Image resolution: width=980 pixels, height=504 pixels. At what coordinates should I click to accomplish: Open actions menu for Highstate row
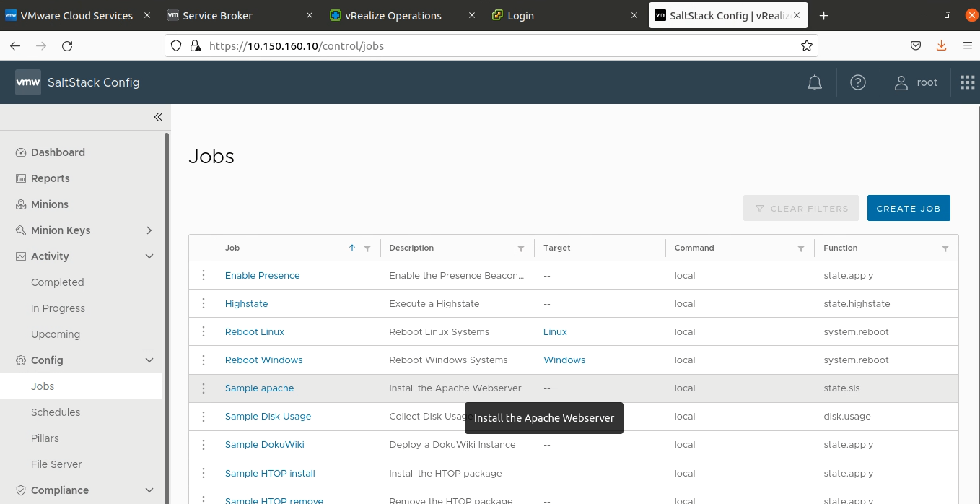click(x=204, y=303)
